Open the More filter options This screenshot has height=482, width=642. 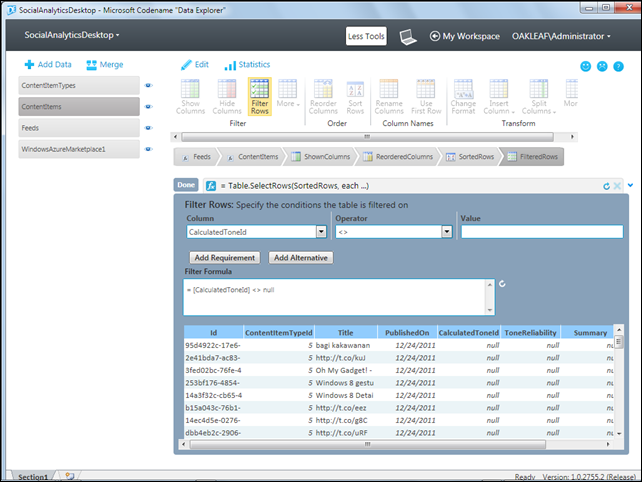coord(288,93)
